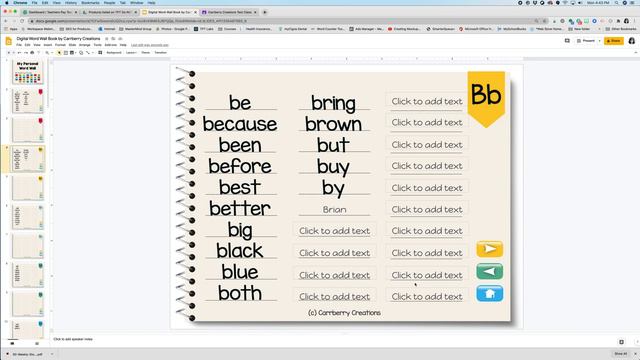Click the new slide plus button
The width and height of the screenshot is (640, 360).
(x=9, y=53)
